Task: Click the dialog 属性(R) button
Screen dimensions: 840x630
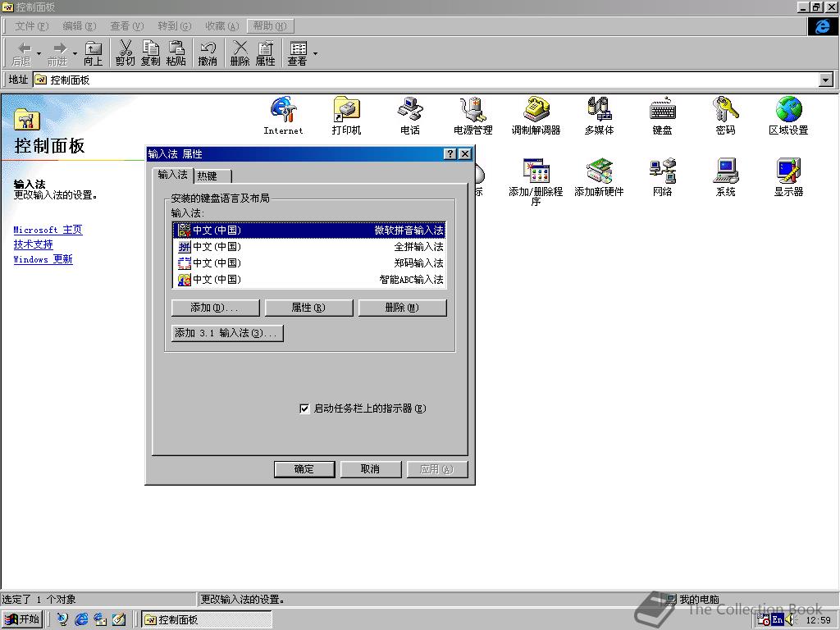Action: click(308, 308)
